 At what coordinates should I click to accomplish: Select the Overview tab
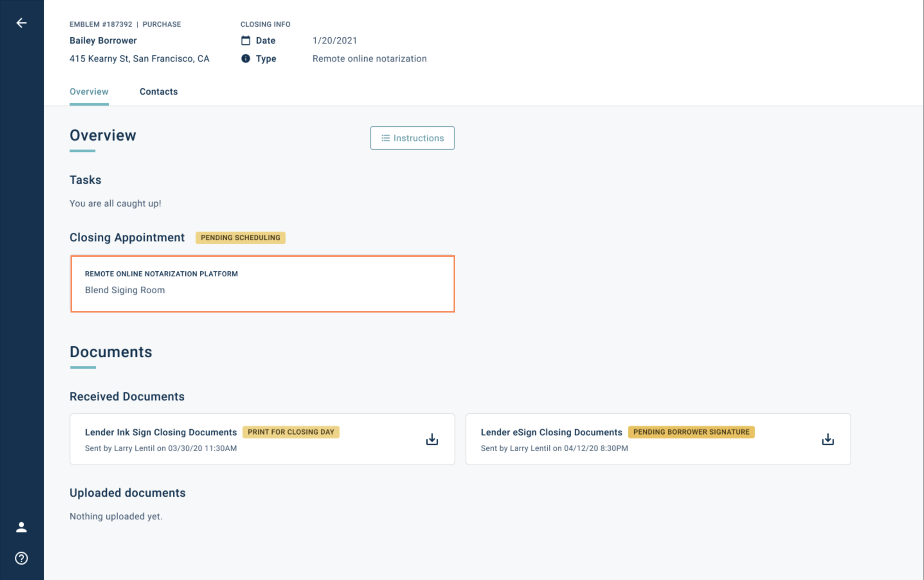(x=89, y=92)
